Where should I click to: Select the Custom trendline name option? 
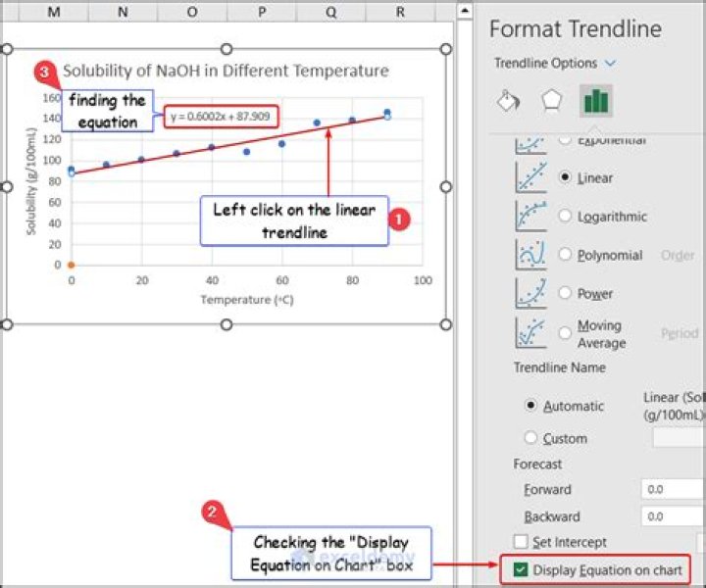tap(531, 438)
